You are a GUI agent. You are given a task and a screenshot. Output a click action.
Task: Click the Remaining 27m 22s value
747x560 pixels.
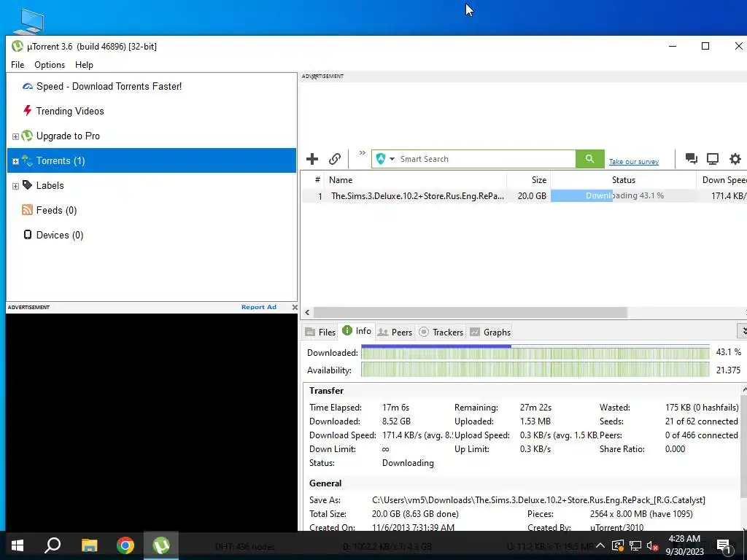[535, 408]
